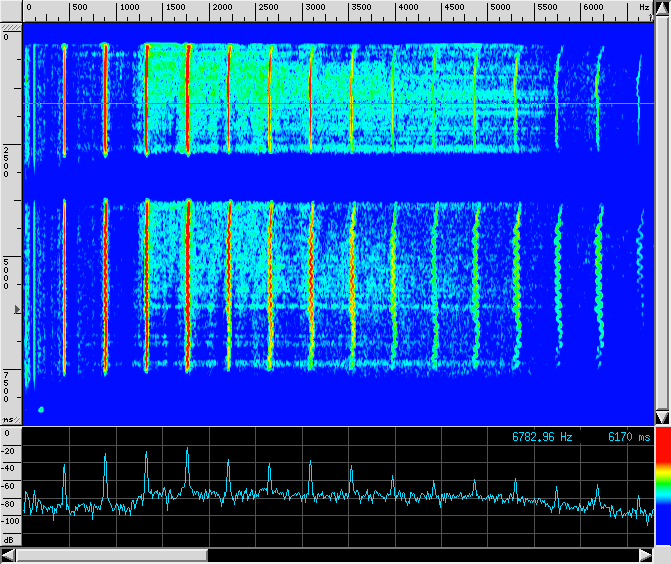The image size is (671, 564).
Task: Click the time cursor arrow on left ruler
Action: tap(15, 311)
